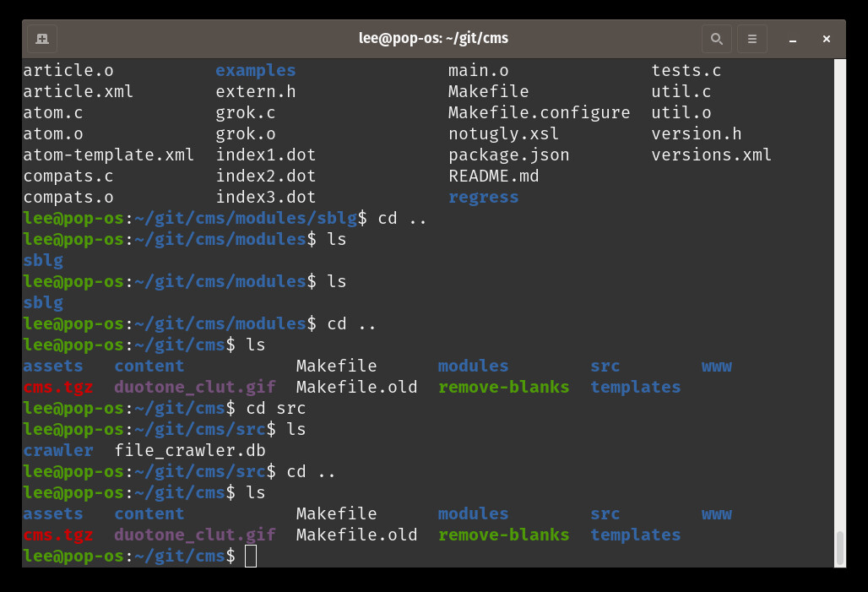Open a new terminal tab
Screen dimensions: 868x592
coord(42,39)
